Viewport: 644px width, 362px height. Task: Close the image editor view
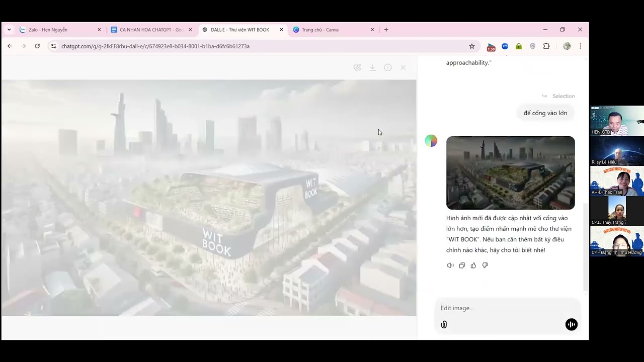[x=403, y=67]
